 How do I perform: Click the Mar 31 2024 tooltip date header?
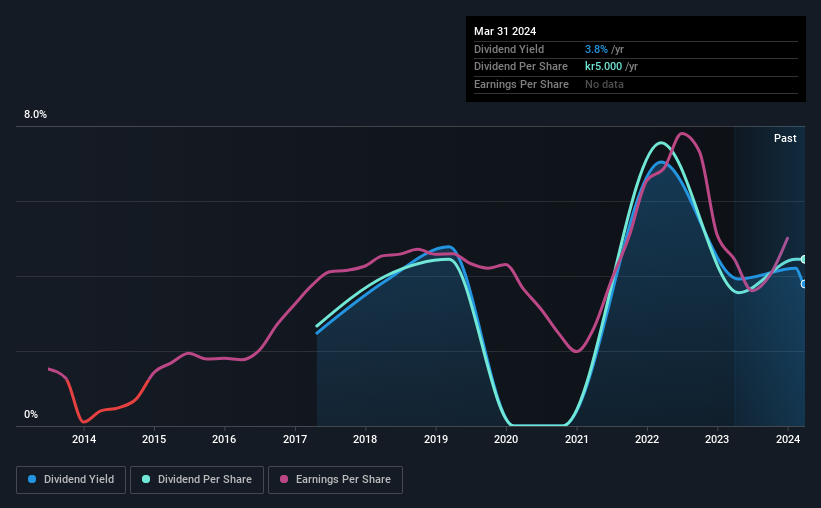click(x=505, y=31)
